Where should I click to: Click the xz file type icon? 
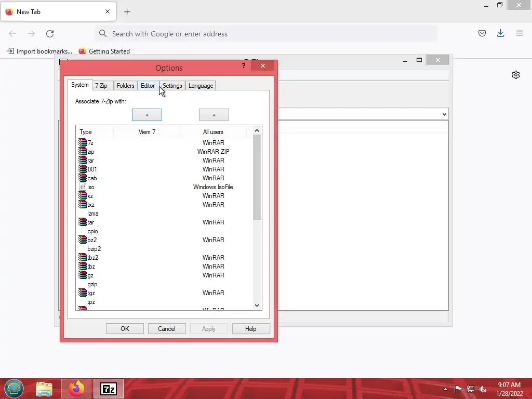[x=83, y=195]
